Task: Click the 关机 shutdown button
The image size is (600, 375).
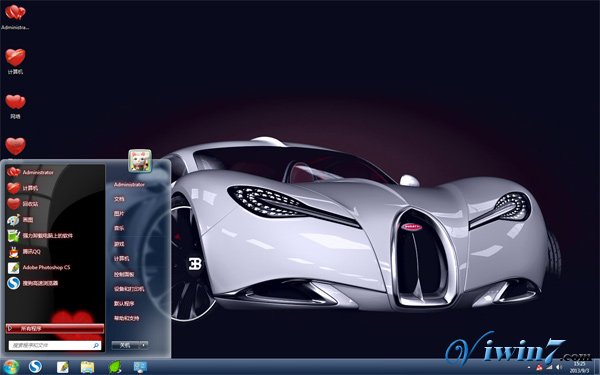Action: coord(125,345)
